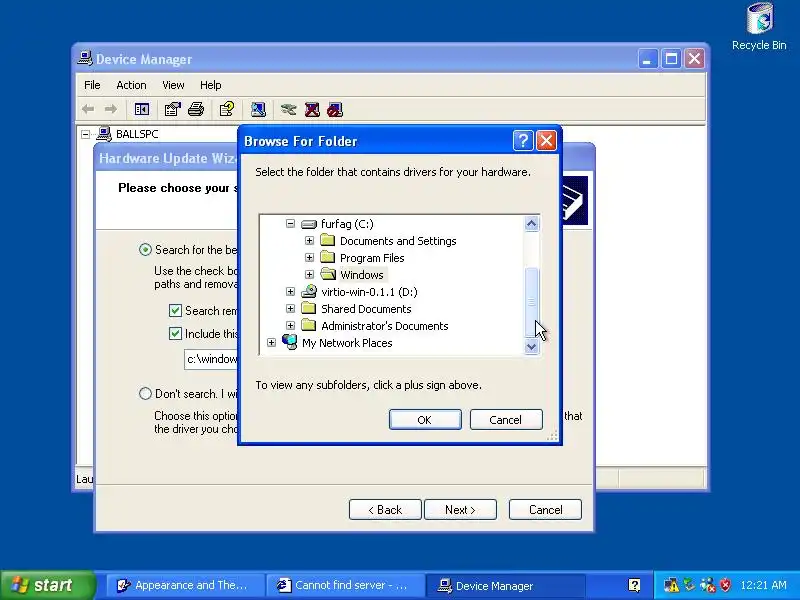Screen dimensions: 800x600
Task: Click the Back arrow in Device Manager toolbar
Action: [x=88, y=109]
